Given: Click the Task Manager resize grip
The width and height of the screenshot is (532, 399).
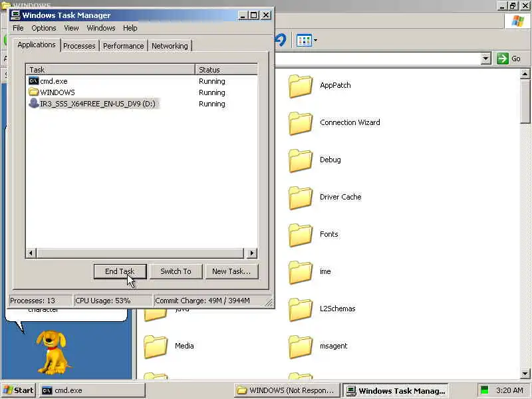Looking at the screenshot, I should click(269, 302).
